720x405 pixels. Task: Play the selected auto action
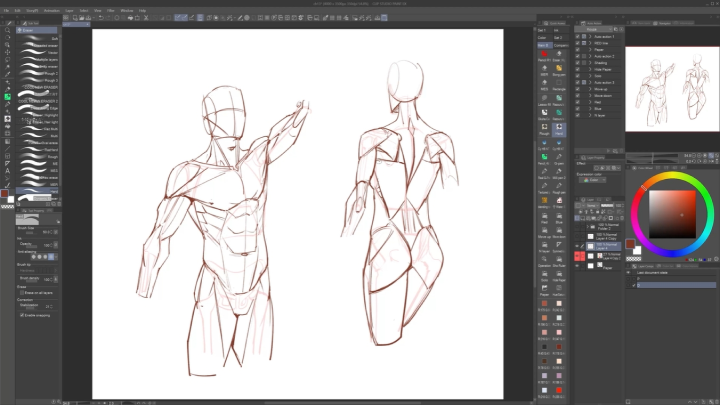608,151
